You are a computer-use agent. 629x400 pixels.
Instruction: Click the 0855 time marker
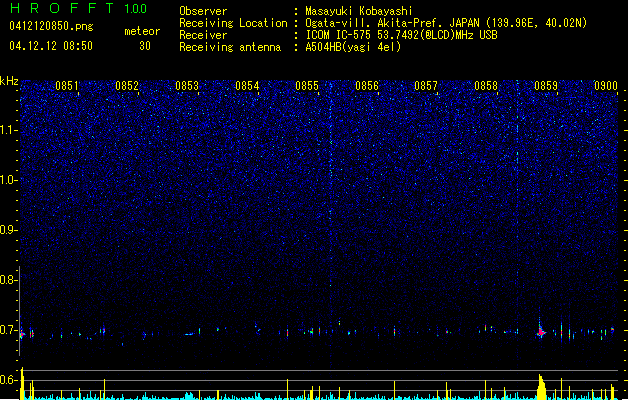click(307, 86)
